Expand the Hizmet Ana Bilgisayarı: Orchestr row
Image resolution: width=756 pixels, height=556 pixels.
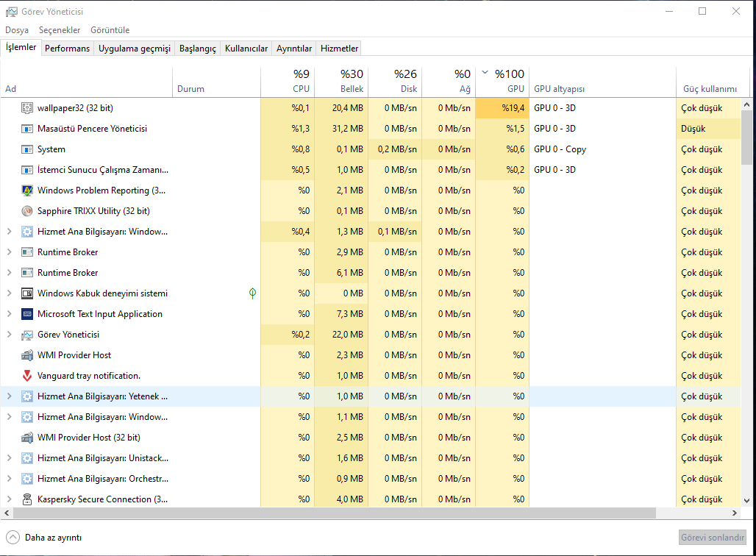(9, 479)
